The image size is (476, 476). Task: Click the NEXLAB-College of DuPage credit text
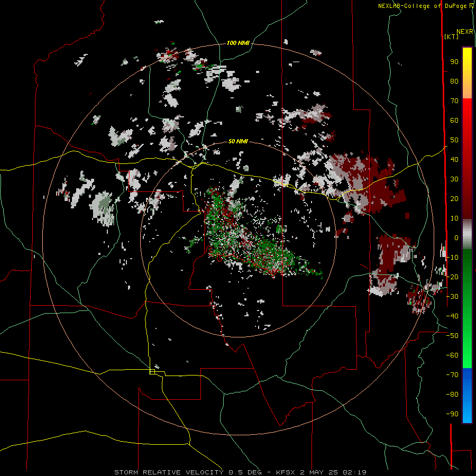tap(422, 6)
